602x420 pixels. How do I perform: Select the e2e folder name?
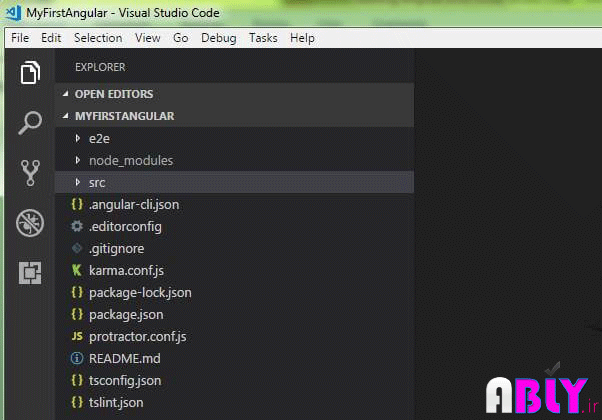[x=99, y=139]
